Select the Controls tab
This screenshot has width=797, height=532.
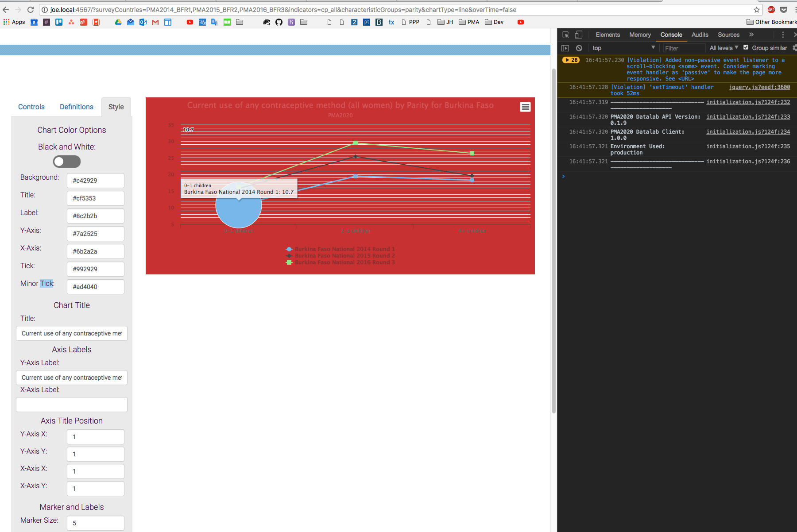pyautogui.click(x=31, y=107)
